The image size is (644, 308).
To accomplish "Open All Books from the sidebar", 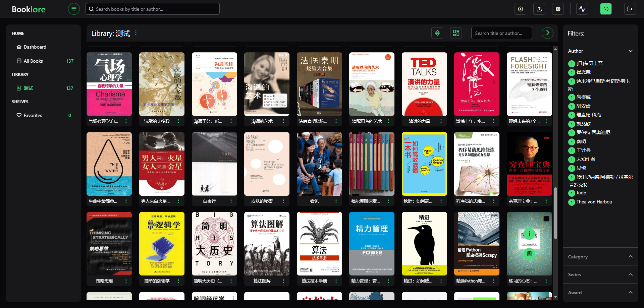I will 34,61.
